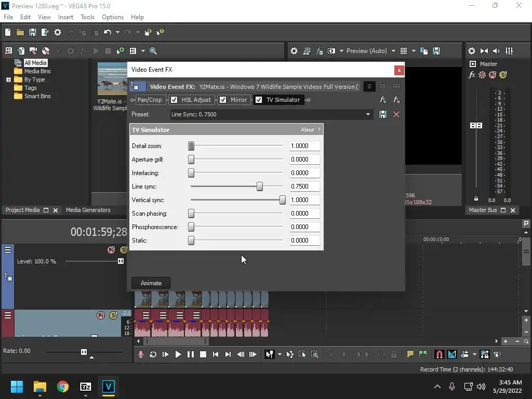The image size is (532, 399).
Task: Uncheck the Mirror effect checkbox
Action: click(x=223, y=100)
